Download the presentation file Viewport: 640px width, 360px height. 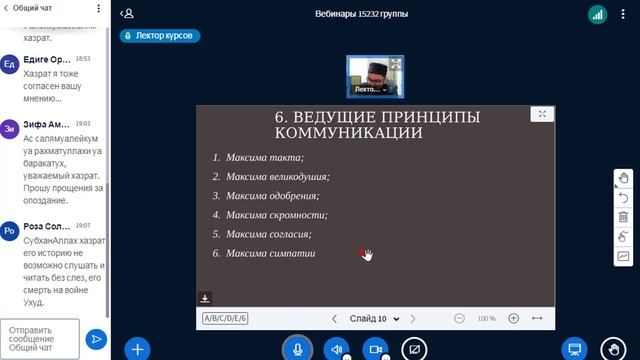(205, 298)
